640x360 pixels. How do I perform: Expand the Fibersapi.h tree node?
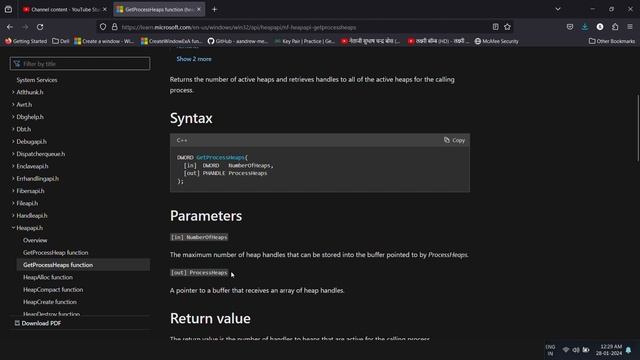(13, 191)
